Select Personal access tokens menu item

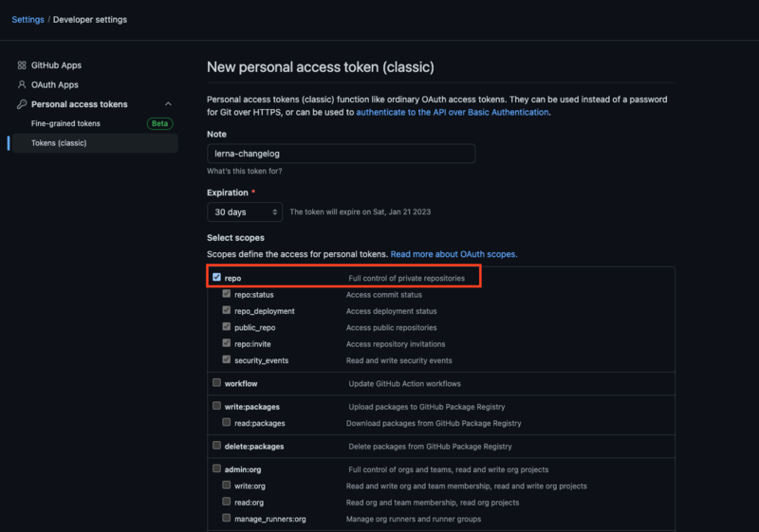pyautogui.click(x=80, y=104)
